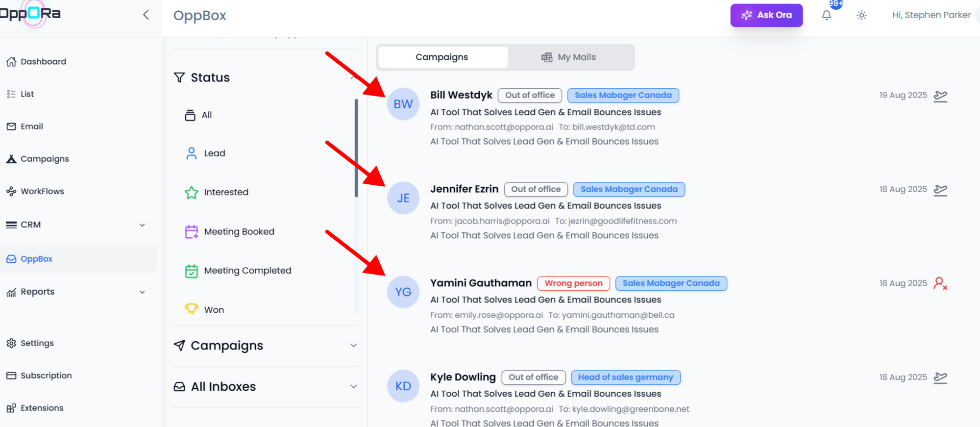Open the Dashboard home icon
Image resolution: width=980 pixels, height=427 pixels.
(11, 62)
